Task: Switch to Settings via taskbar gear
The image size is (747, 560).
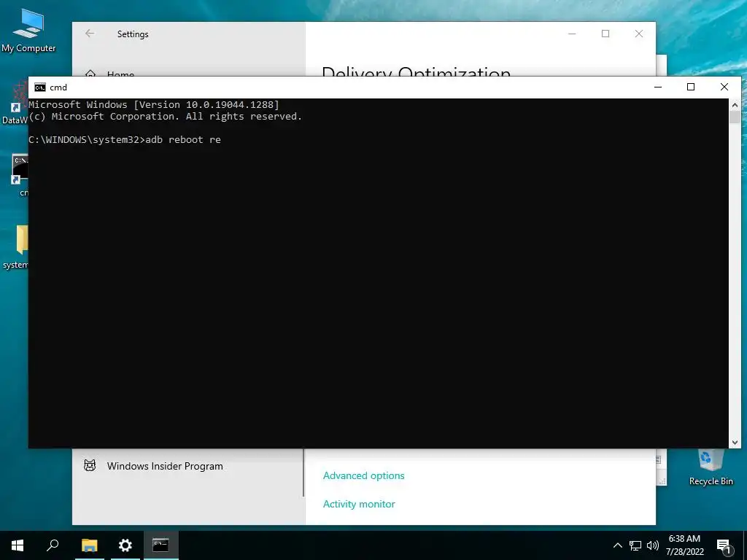Action: tap(125, 545)
